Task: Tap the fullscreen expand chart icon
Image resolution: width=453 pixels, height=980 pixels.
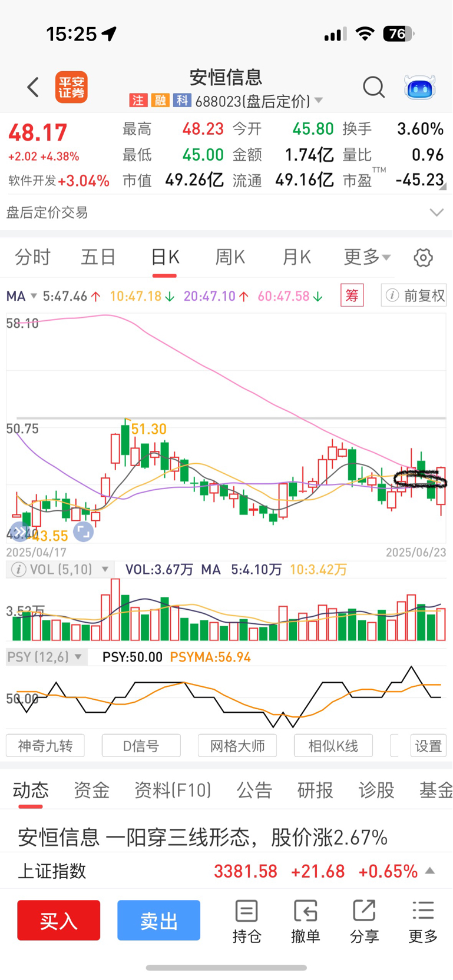Action: point(83,532)
